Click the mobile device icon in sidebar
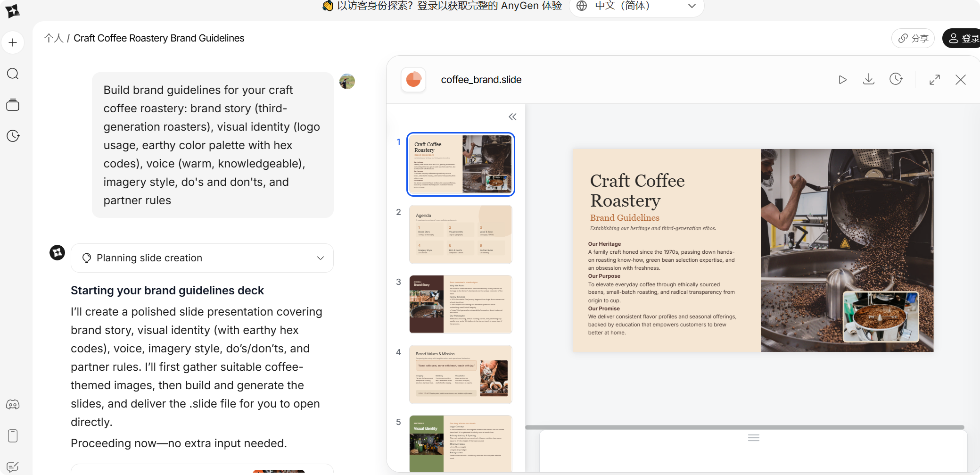The image size is (980, 475). pos(13,436)
